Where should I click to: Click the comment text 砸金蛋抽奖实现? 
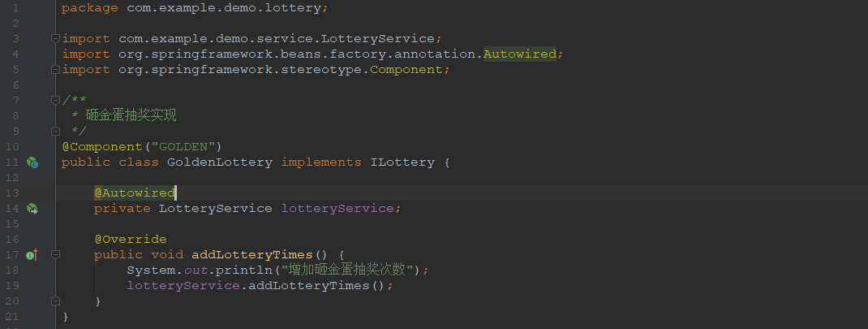pyautogui.click(x=131, y=115)
